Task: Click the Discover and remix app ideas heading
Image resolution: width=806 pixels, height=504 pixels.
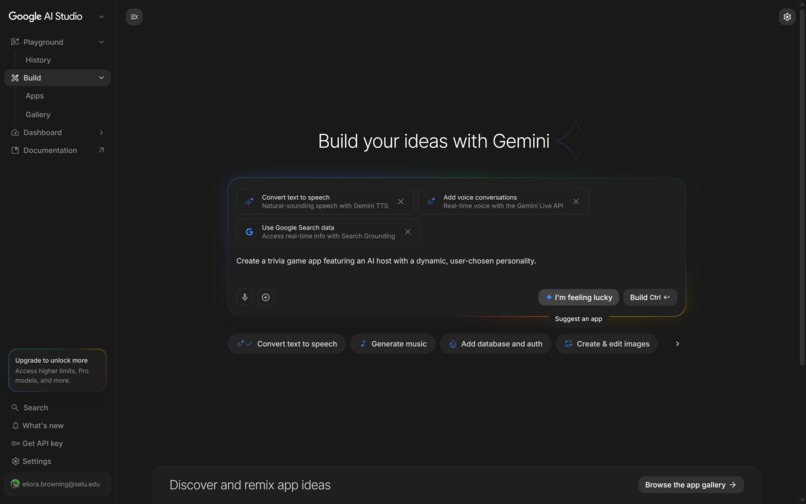Action: tap(250, 485)
